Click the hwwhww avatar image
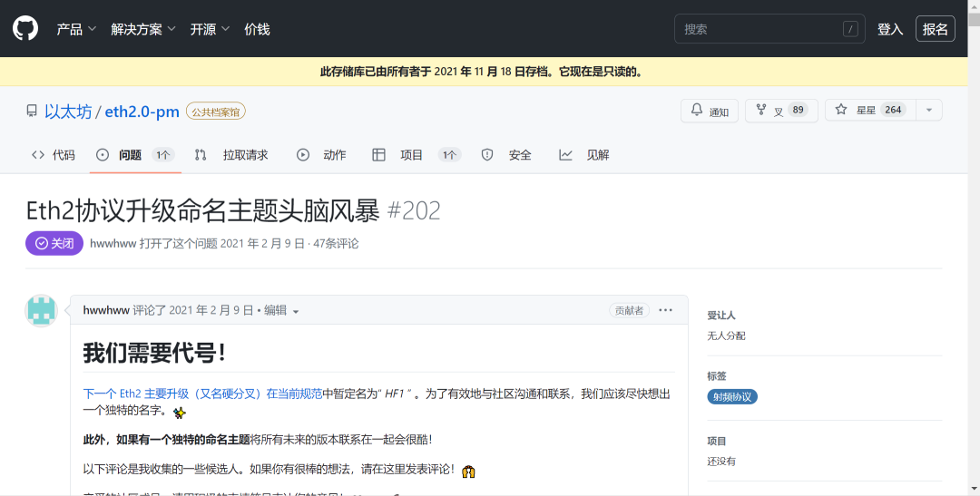The height and width of the screenshot is (496, 980). (42, 311)
